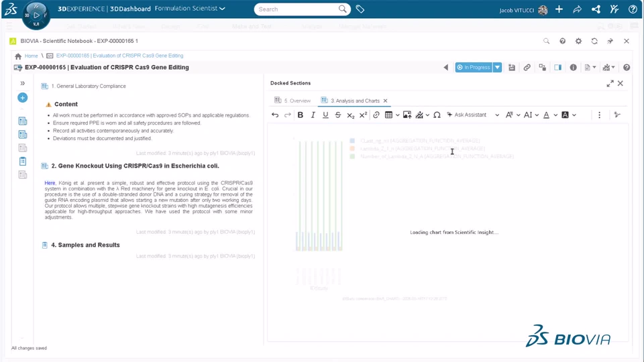Open the font family dropdown

tap(513, 115)
